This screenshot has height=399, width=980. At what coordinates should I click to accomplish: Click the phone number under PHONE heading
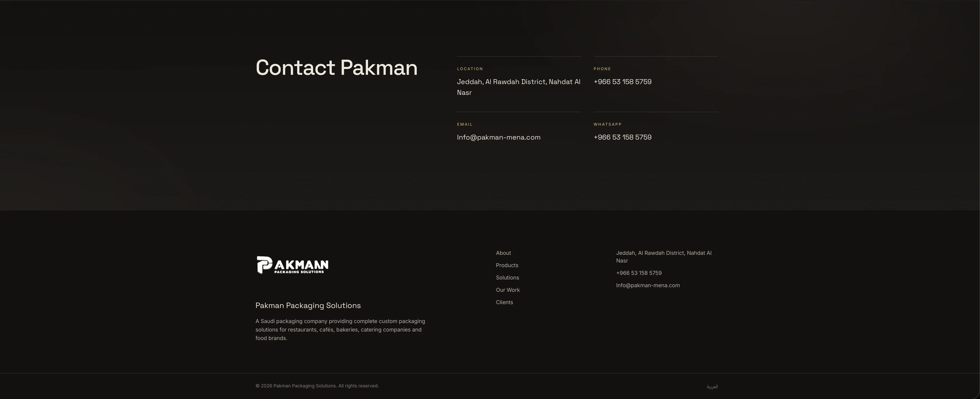point(622,82)
